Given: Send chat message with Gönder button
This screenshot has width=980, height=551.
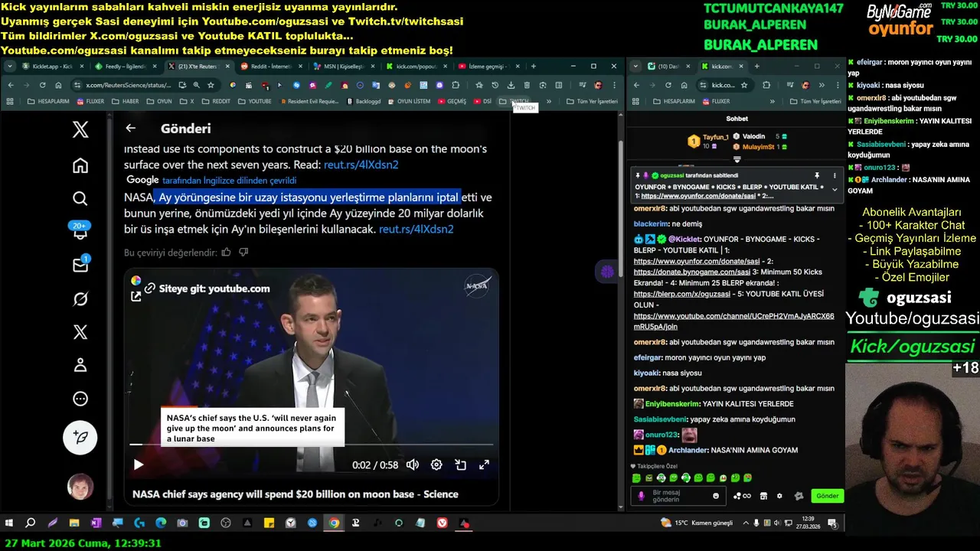Looking at the screenshot, I should coord(828,496).
